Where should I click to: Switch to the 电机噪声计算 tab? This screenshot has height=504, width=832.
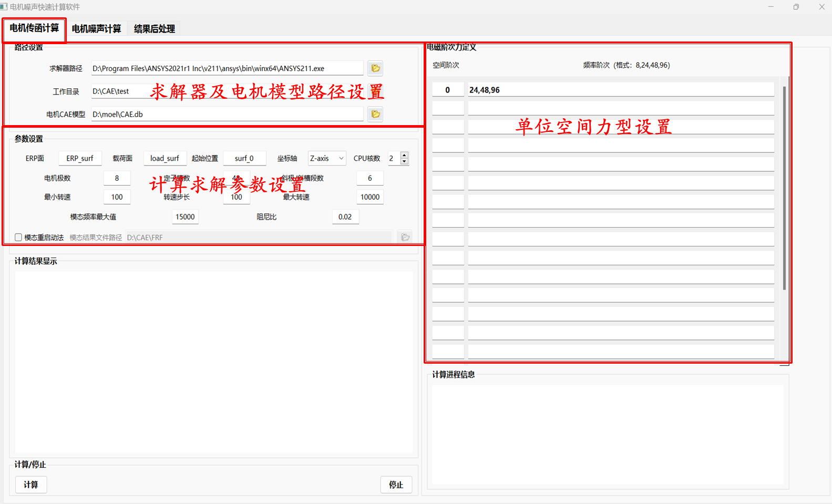tap(96, 29)
